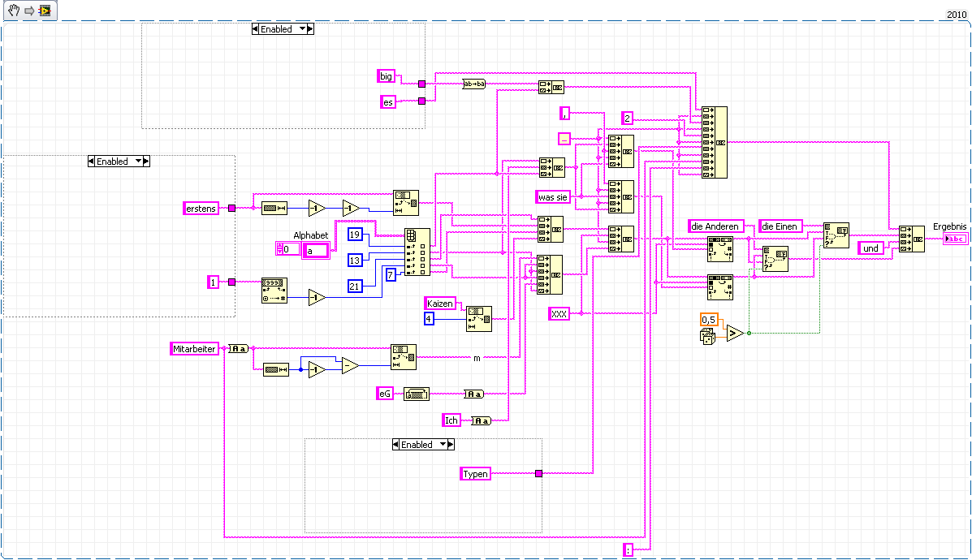Select the large nine-input Concatenate Strings node

714,143
